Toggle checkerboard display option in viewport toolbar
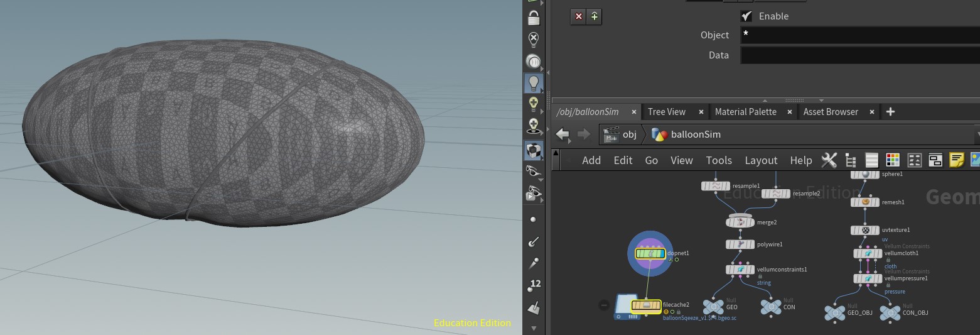Image resolution: width=980 pixels, height=335 pixels. (534, 150)
